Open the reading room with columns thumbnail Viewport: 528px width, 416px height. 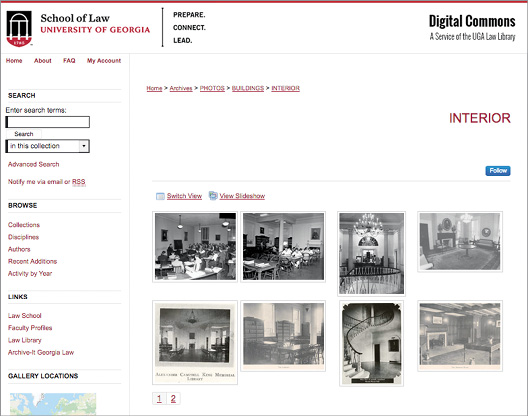point(284,247)
